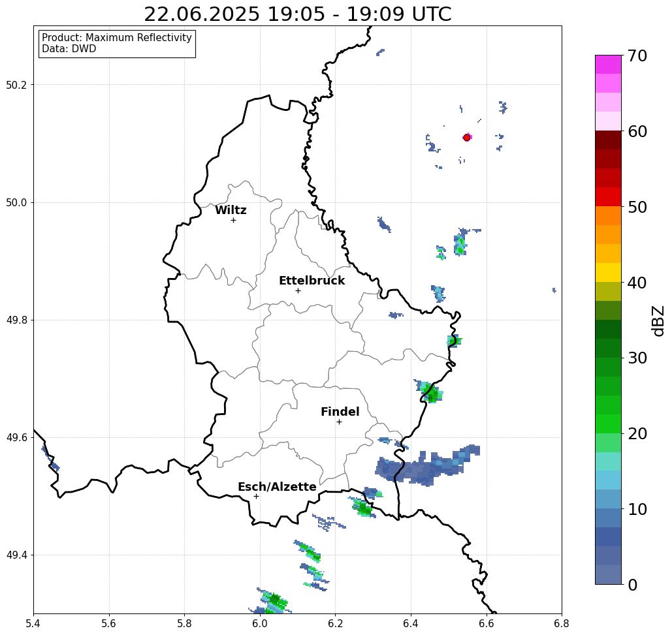Viewport: 672px width, 635px height.
Task: Click the colorbar label 0
Action: click(633, 585)
